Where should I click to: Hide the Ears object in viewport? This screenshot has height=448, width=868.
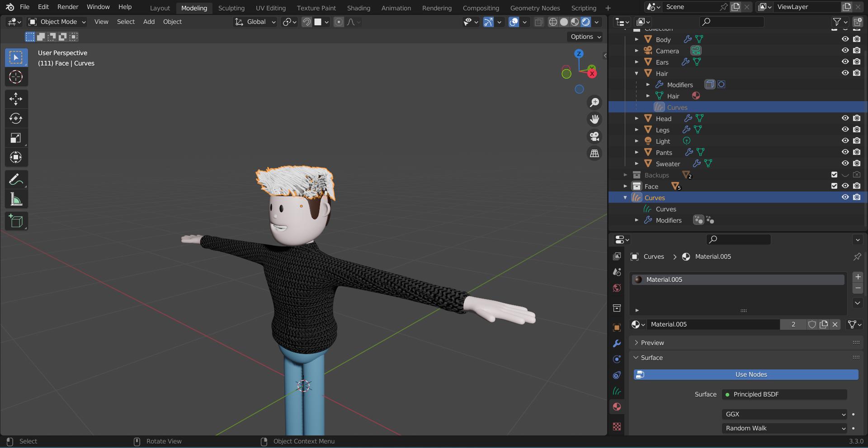coord(845,62)
